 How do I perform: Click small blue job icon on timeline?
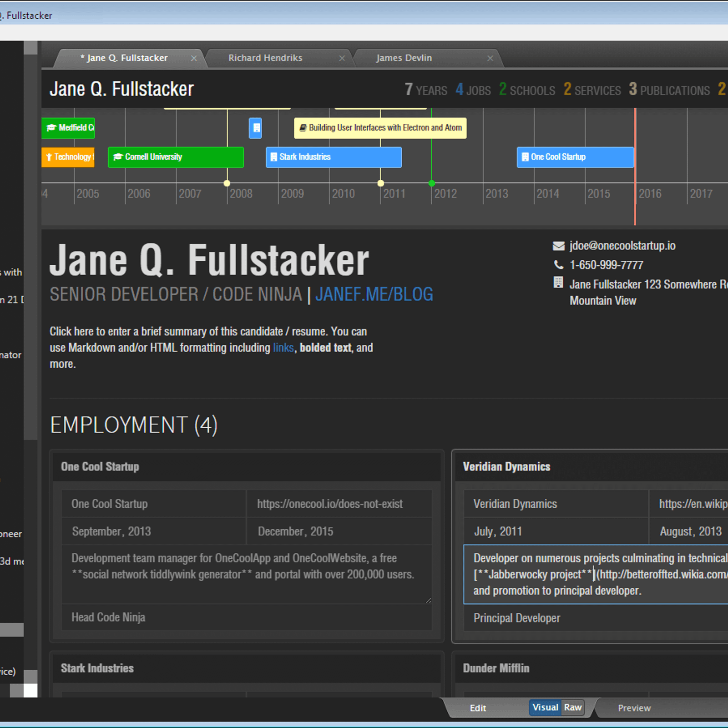[x=255, y=128]
